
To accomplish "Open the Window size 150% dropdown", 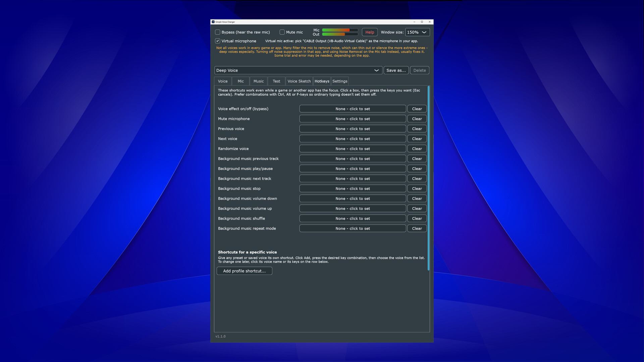I will (x=417, y=32).
